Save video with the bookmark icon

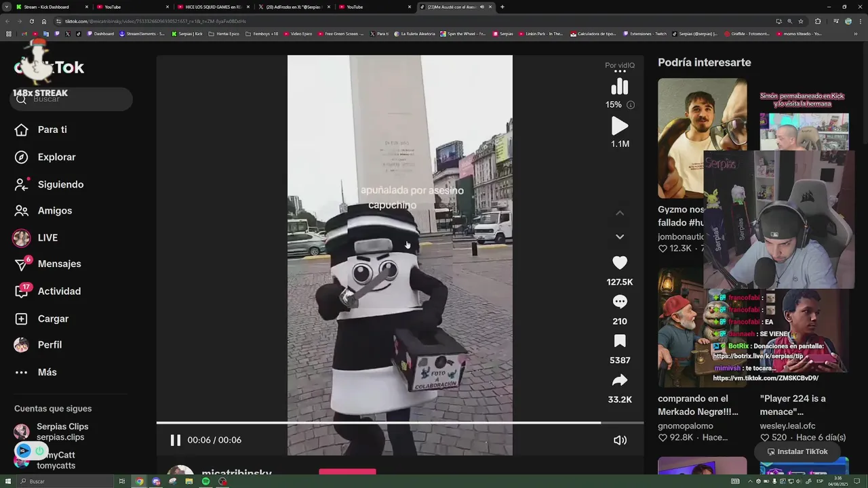click(x=620, y=341)
